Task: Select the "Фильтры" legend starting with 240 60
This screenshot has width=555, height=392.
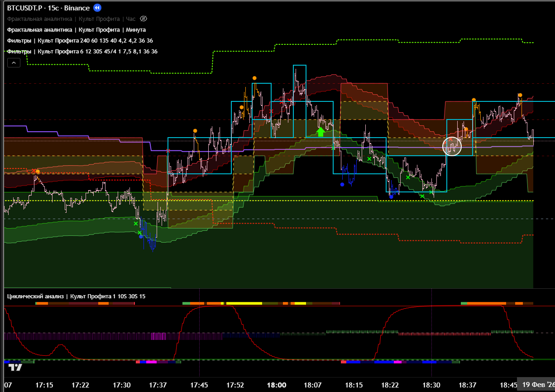Action: click(x=80, y=41)
